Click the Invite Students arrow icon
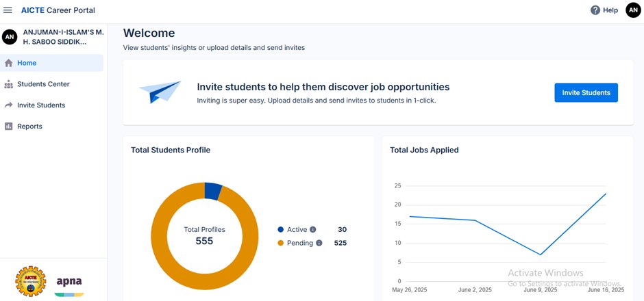This screenshot has height=301, width=644. [9, 105]
